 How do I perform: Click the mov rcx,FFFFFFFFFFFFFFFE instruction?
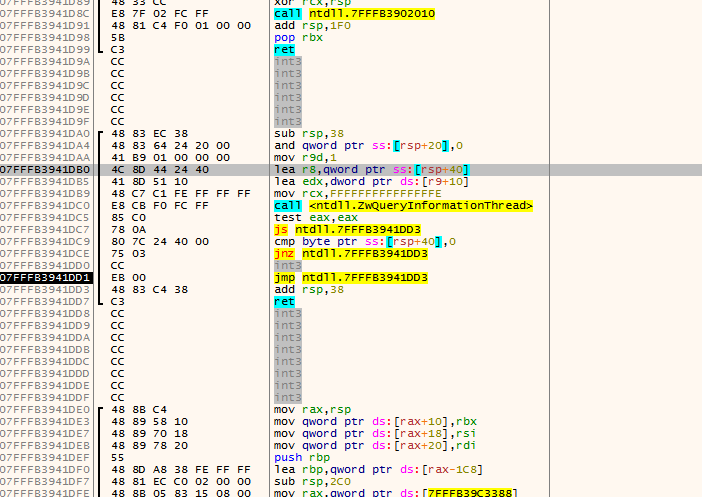point(358,194)
